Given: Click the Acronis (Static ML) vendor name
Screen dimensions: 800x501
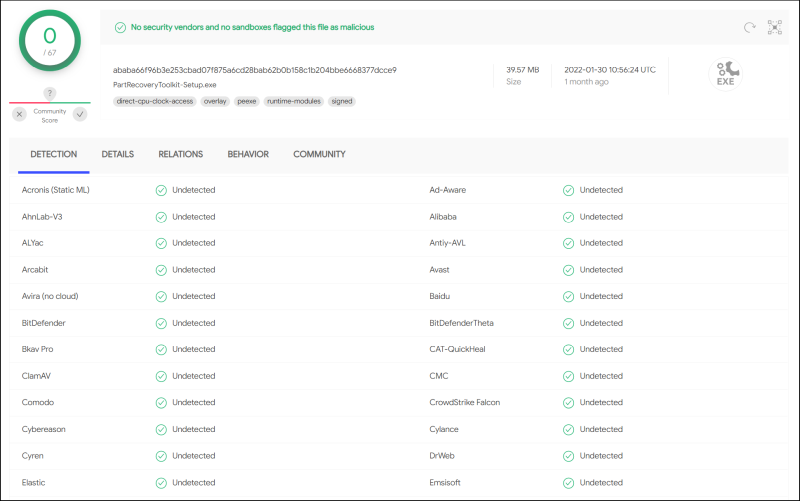Looking at the screenshot, I should 56,190.
